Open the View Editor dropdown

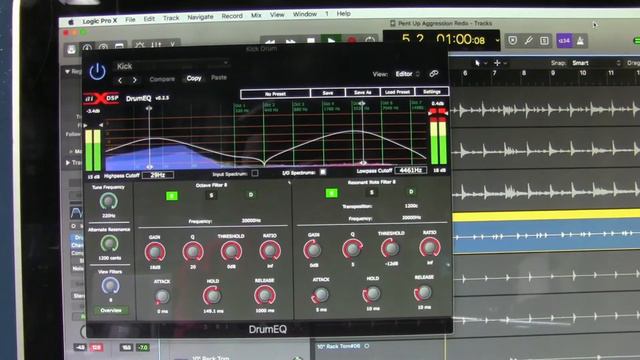[407, 74]
